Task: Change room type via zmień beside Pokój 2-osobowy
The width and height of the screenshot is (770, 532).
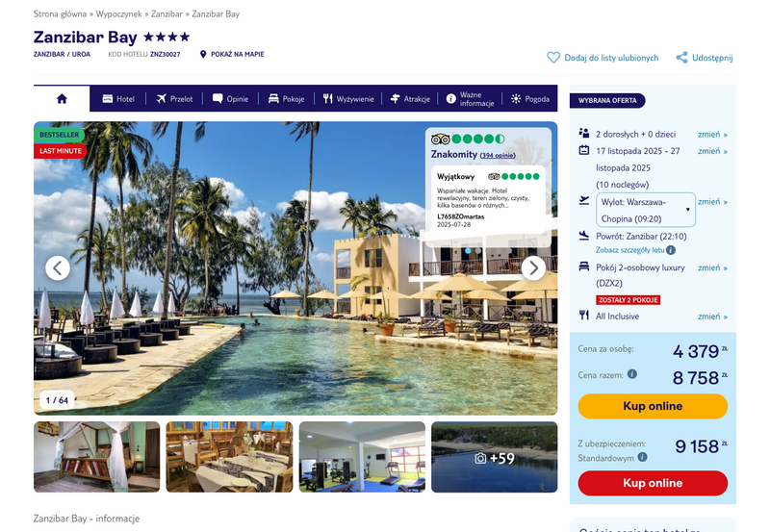Action: tap(712, 268)
